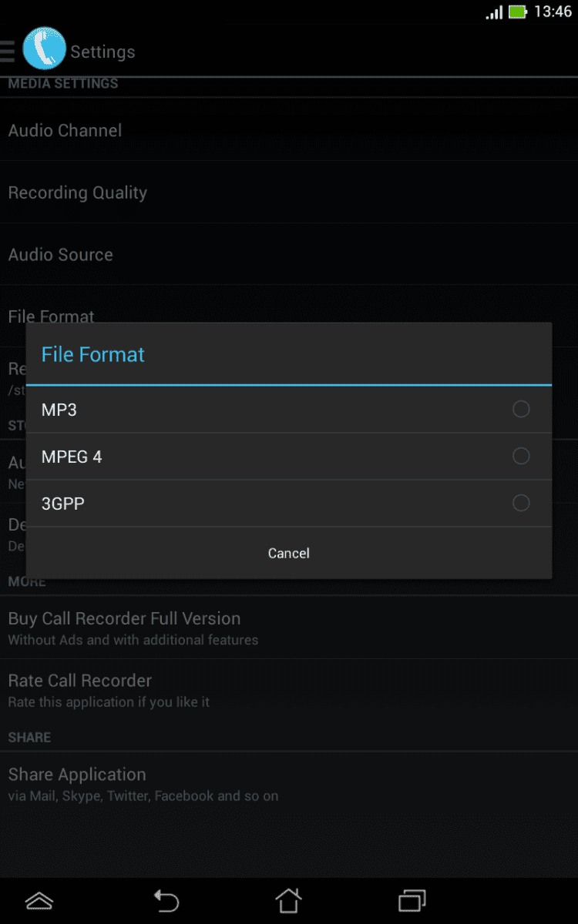Image resolution: width=578 pixels, height=924 pixels.
Task: Cancel the File Format dialog
Action: tap(289, 553)
